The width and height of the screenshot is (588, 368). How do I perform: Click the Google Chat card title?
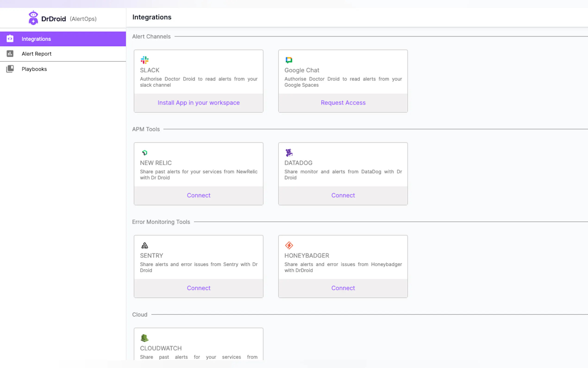pos(302,70)
